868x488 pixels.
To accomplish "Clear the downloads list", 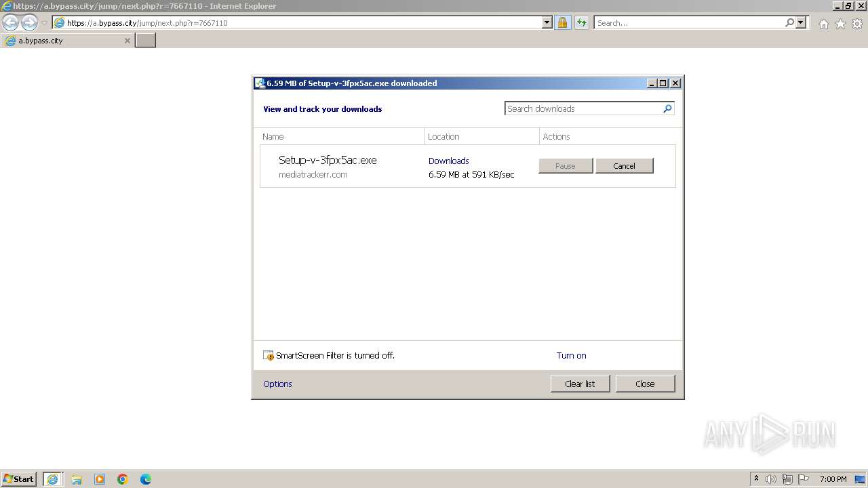I will pos(580,384).
